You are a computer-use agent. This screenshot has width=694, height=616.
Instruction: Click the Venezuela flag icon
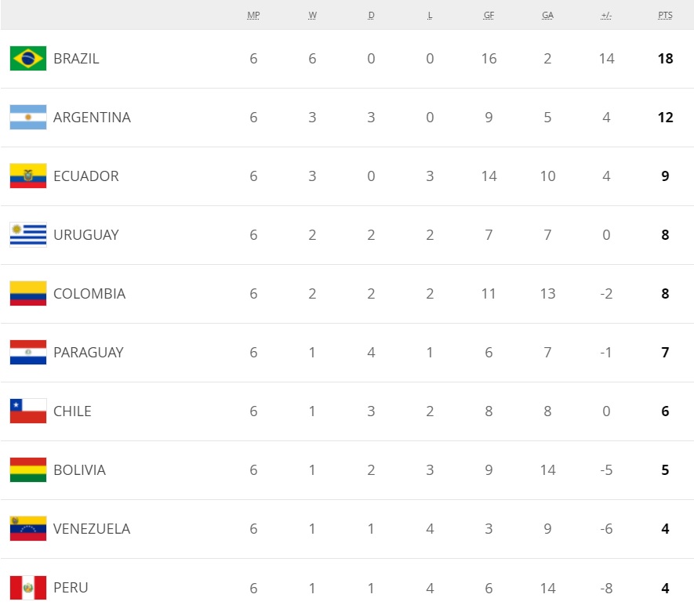[x=28, y=529]
